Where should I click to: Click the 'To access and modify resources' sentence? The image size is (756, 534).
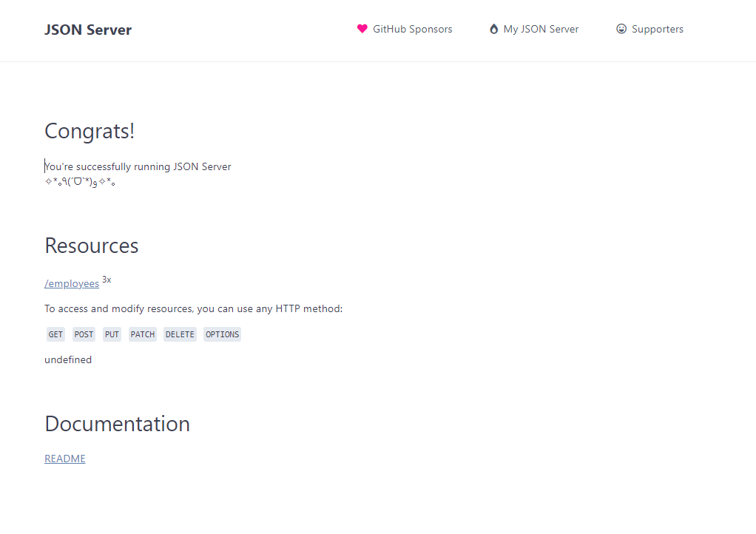(193, 308)
